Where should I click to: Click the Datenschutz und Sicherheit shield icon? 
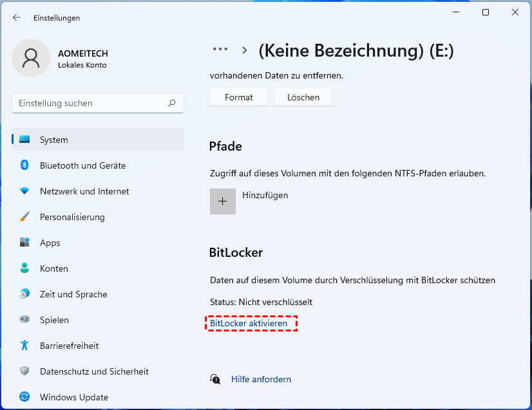[x=24, y=371]
